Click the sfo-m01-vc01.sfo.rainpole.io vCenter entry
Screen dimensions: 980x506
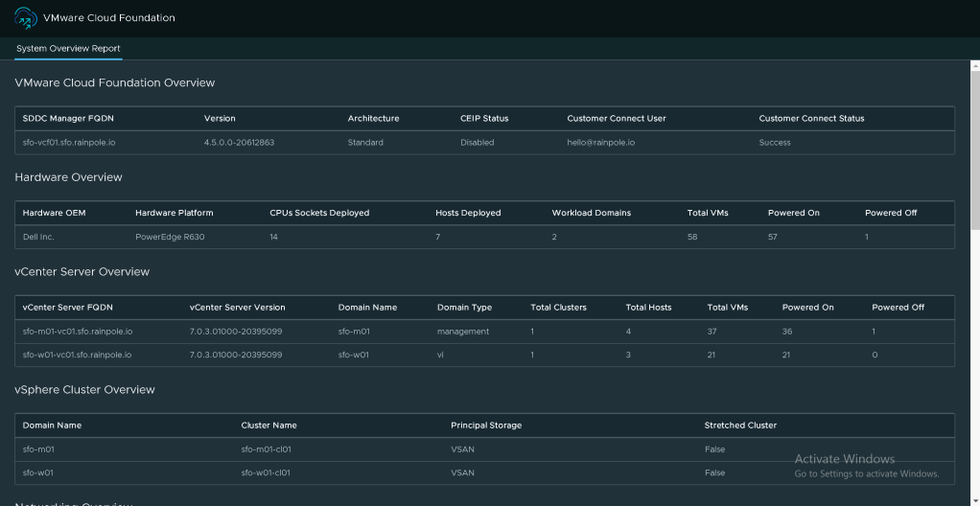coord(78,332)
